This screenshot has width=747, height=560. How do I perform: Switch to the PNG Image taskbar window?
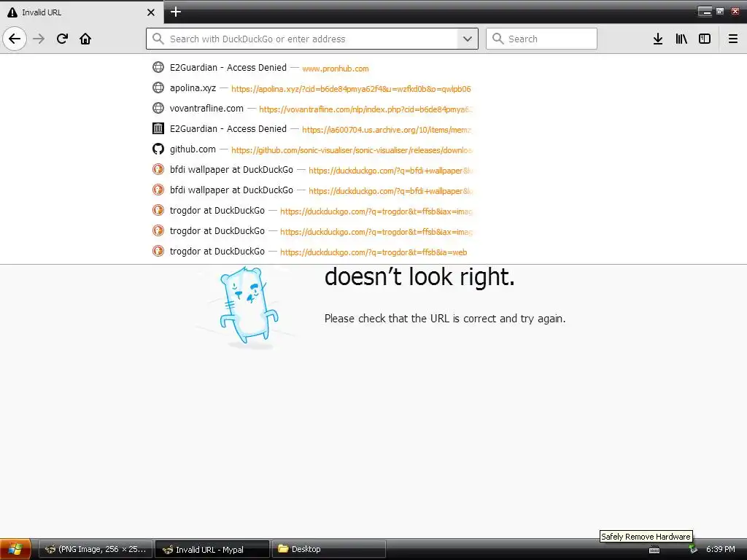pos(96,549)
